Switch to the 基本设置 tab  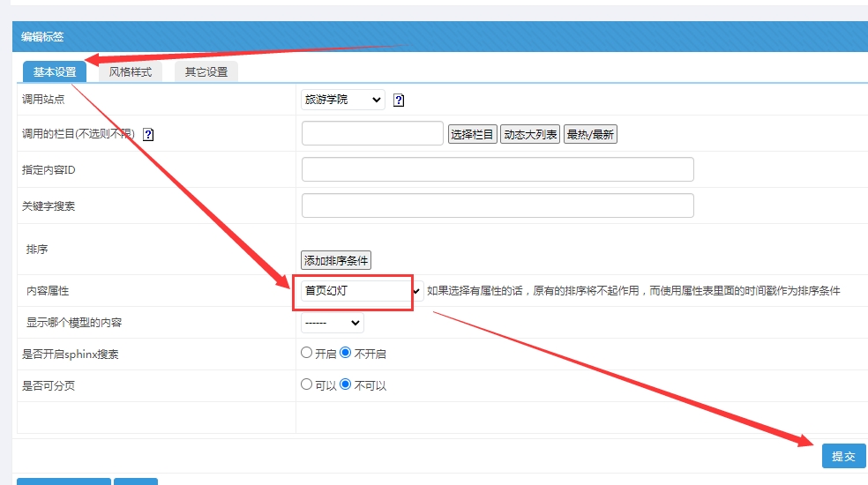click(x=55, y=72)
